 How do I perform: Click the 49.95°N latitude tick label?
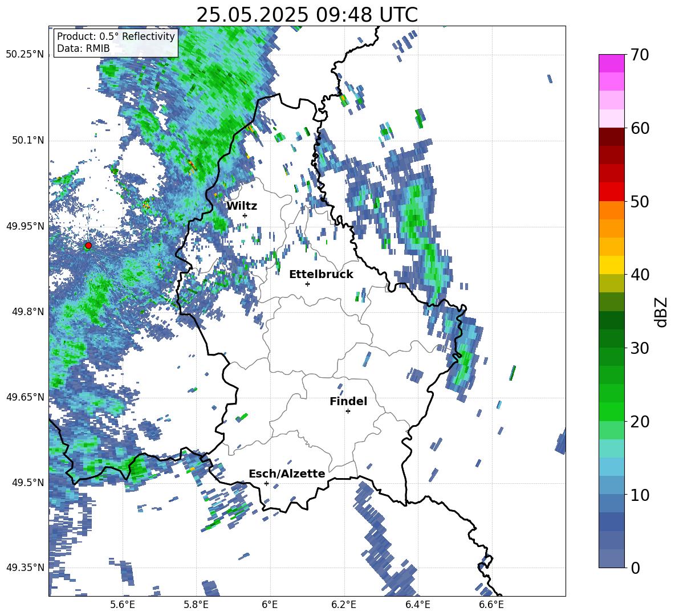(x=25, y=226)
